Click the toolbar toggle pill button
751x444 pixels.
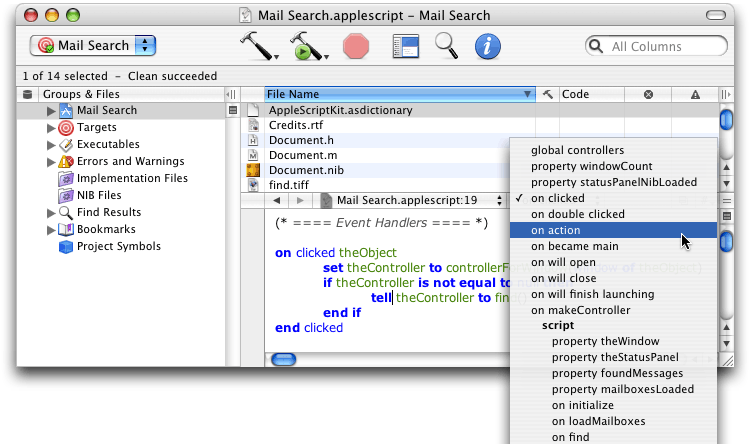(x=716, y=15)
